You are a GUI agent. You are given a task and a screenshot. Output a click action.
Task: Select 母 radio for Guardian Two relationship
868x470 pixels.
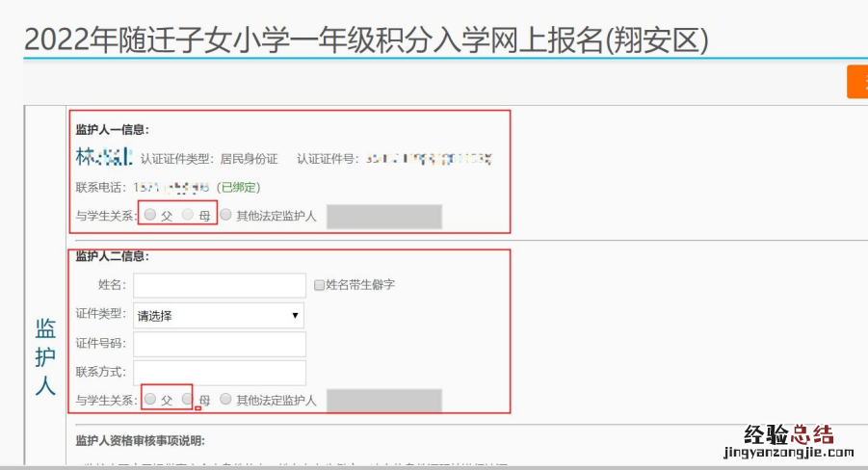188,399
